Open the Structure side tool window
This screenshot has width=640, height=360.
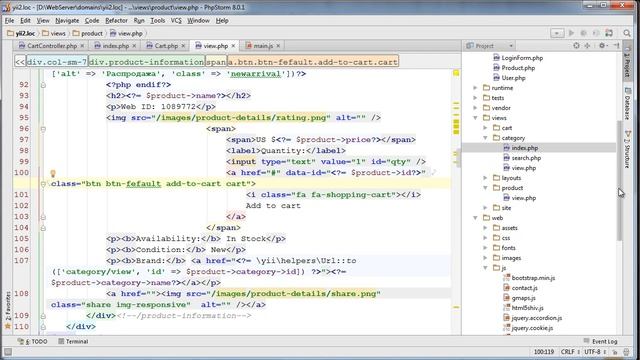tap(627, 149)
